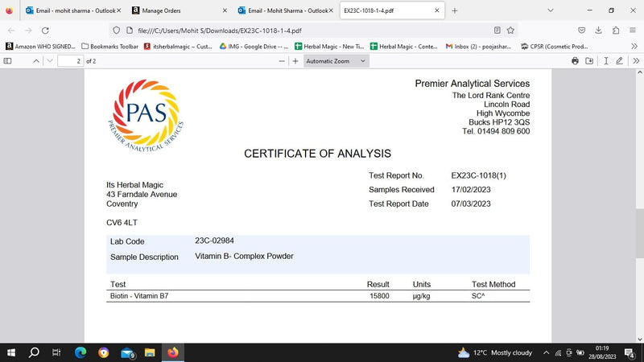Open Task View on taskbar
Image resolution: width=644 pixels, height=362 pixels.
[x=56, y=352]
